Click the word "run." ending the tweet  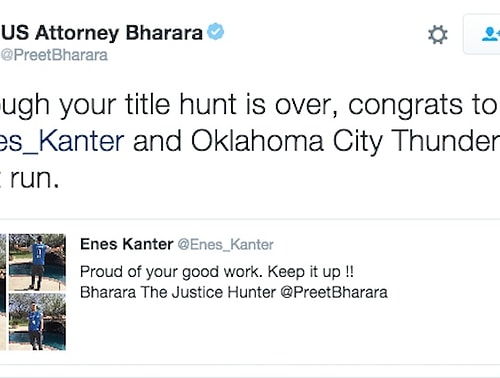pyautogui.click(x=35, y=179)
